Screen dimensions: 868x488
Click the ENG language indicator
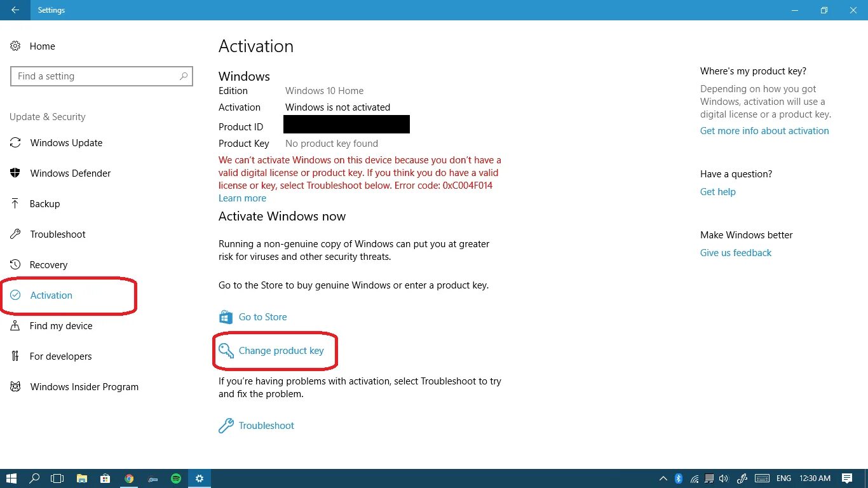point(784,478)
